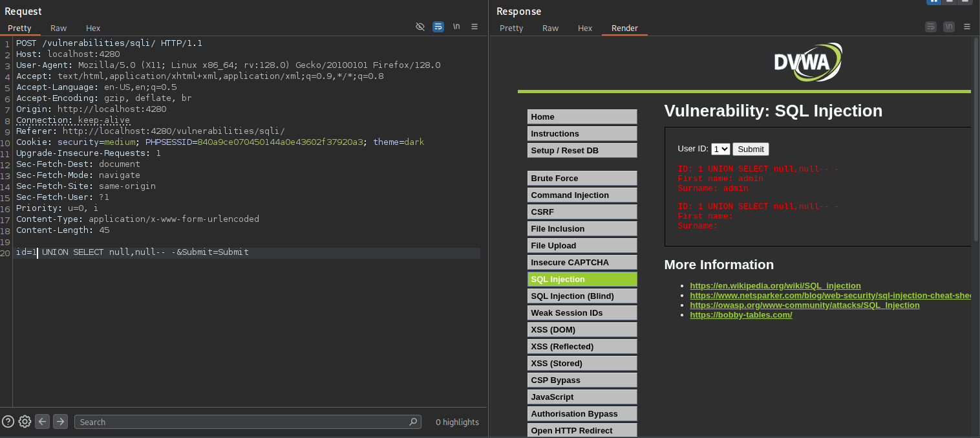Switch Response view to Hex tab

click(x=585, y=28)
